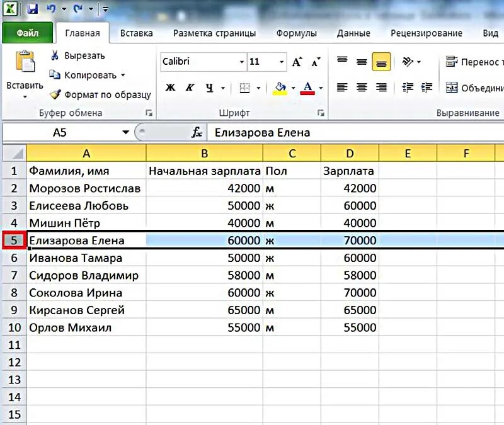Align text right in cell
This screenshot has height=425, width=504.
[x=381, y=87]
